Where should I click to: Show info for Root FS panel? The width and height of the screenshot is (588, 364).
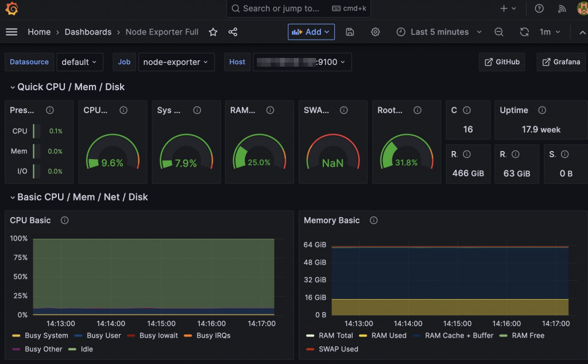[x=417, y=110]
